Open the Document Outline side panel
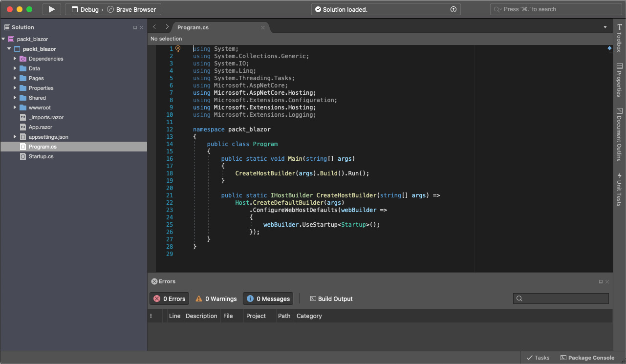The height and width of the screenshot is (364, 626). click(619, 135)
